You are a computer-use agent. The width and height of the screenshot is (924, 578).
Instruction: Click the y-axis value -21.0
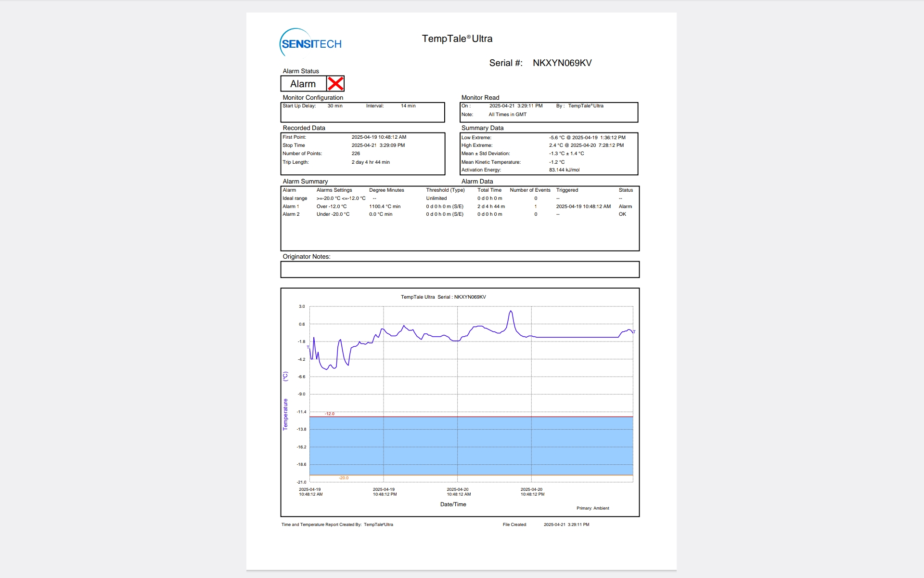301,482
